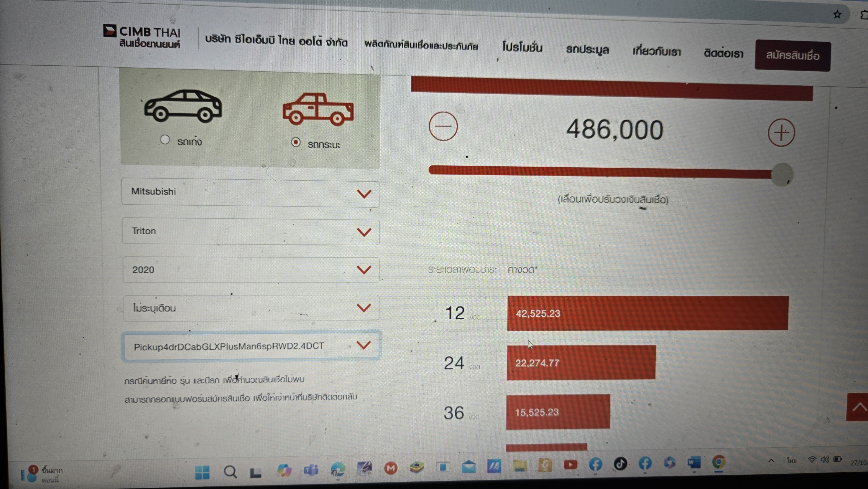Bookmark page with the star icon
The width and height of the screenshot is (868, 489).
tap(837, 15)
